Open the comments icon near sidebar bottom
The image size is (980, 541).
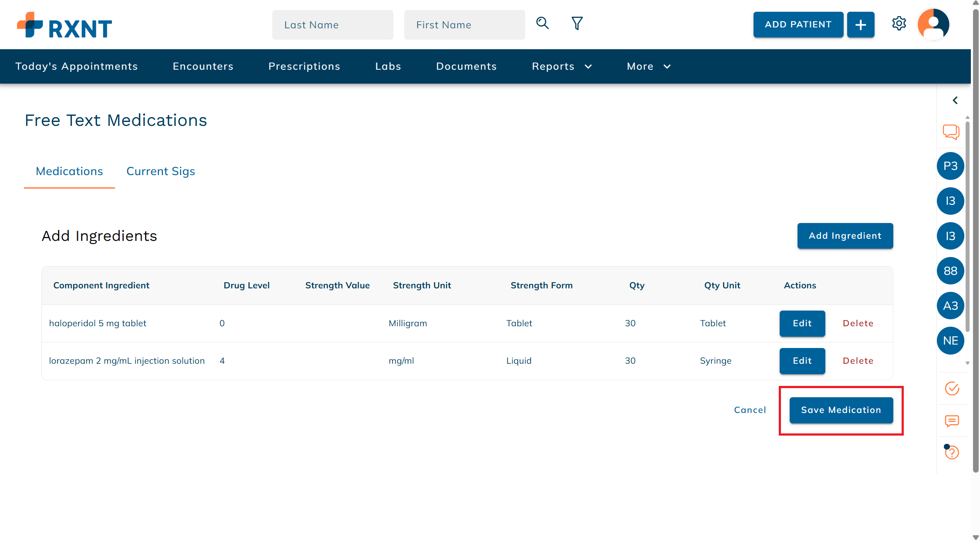click(952, 421)
